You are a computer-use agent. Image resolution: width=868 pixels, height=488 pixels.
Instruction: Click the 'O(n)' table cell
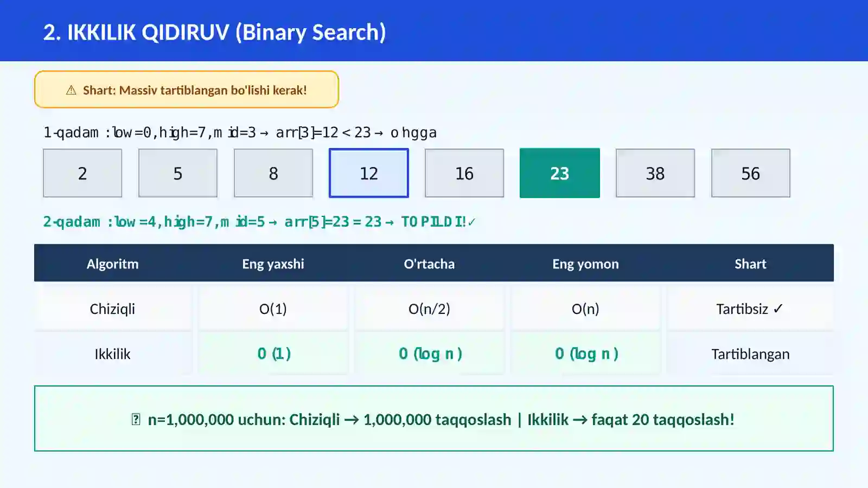585,309
